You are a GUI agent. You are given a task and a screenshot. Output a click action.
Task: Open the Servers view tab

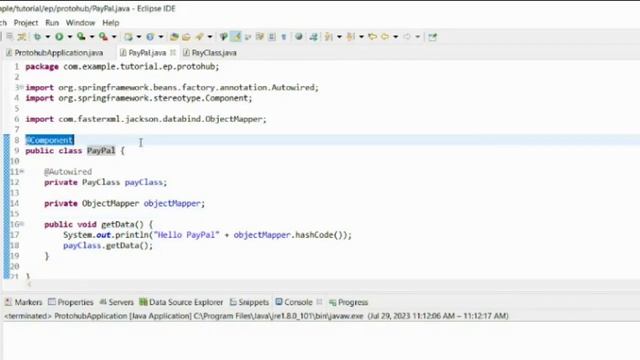117,302
